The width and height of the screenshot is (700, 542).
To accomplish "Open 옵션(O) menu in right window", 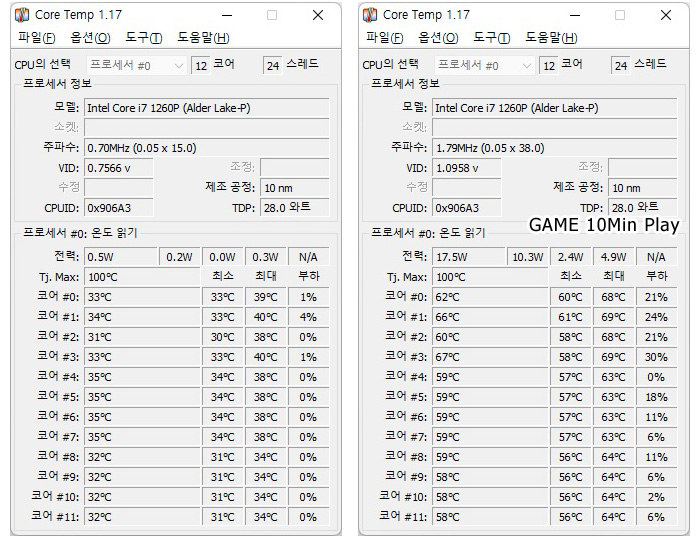I will [438, 38].
